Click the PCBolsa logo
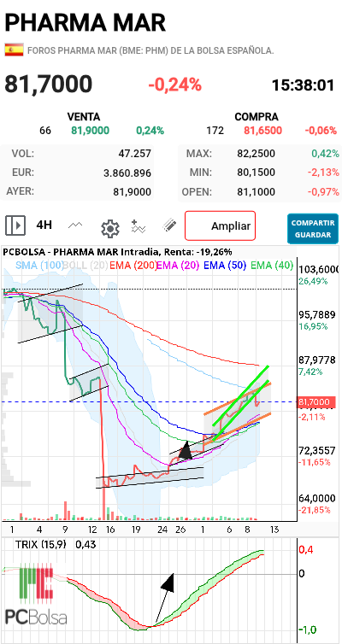This screenshot has width=342, height=644. click(36, 594)
